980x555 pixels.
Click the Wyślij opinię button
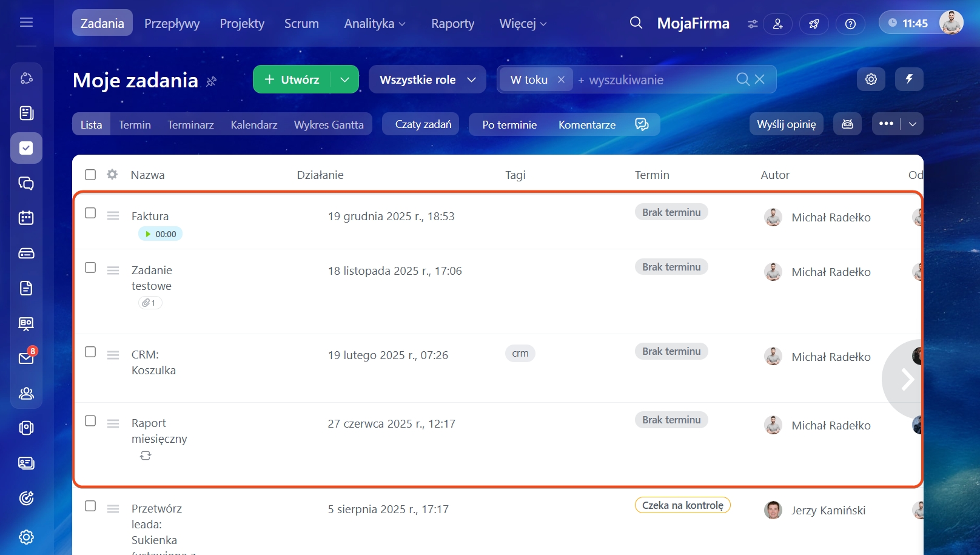click(786, 124)
